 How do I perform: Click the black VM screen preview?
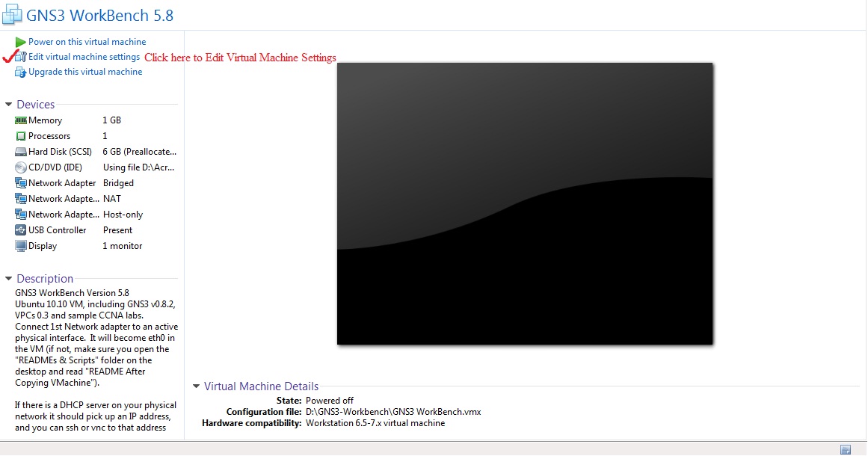pos(525,203)
